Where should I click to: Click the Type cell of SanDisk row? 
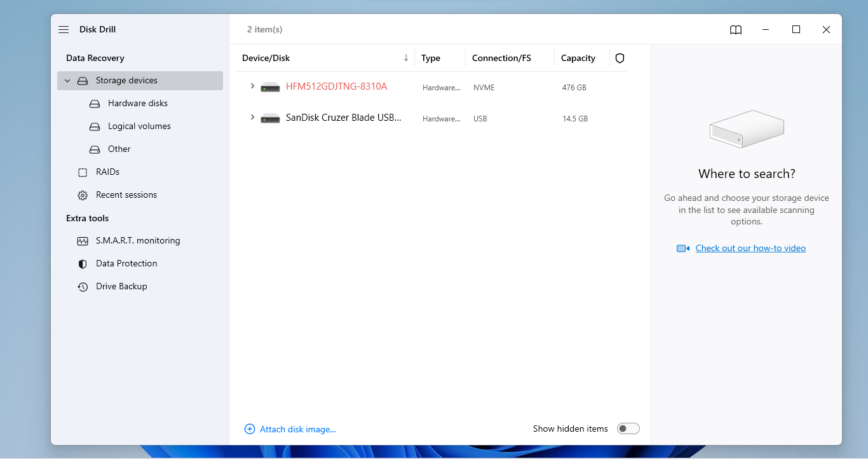[x=442, y=119]
